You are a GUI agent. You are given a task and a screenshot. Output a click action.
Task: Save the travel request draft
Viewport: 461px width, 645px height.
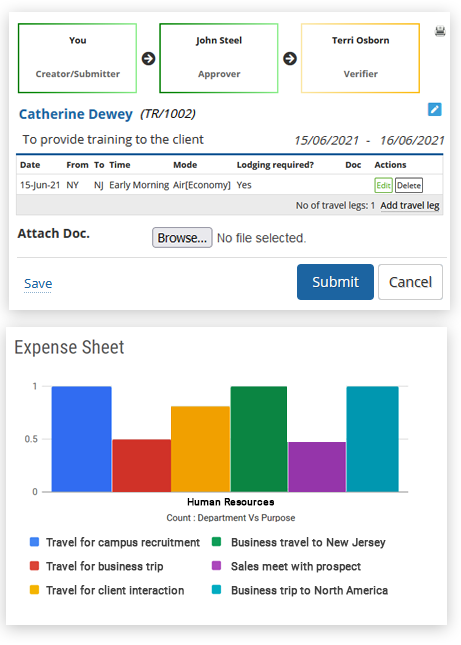pos(38,283)
